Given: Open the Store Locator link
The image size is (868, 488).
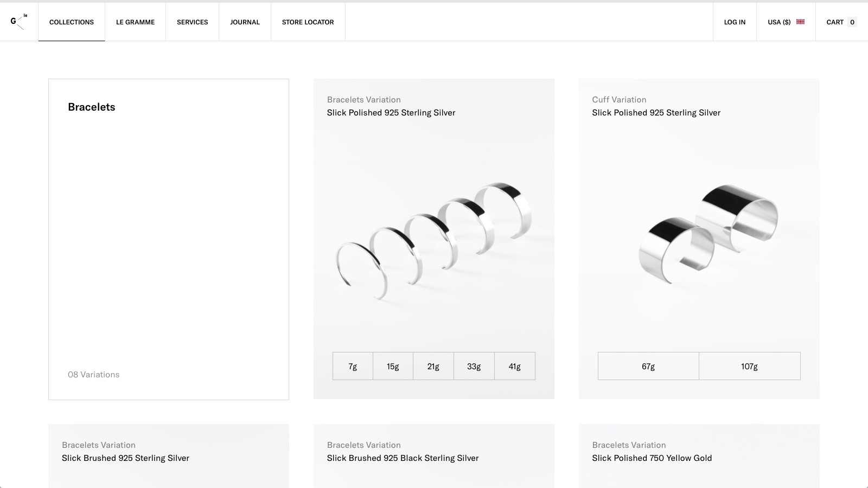Looking at the screenshot, I should pyautogui.click(x=308, y=22).
